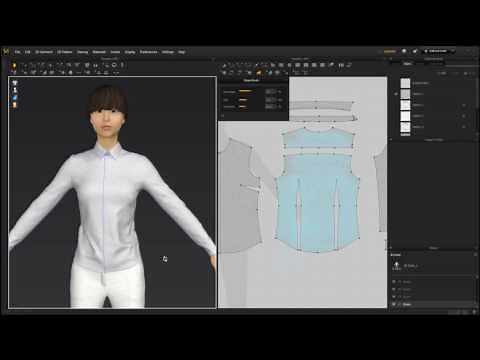
Task: Click the blue tool icon in 2D toolbar
Action: coord(269,72)
